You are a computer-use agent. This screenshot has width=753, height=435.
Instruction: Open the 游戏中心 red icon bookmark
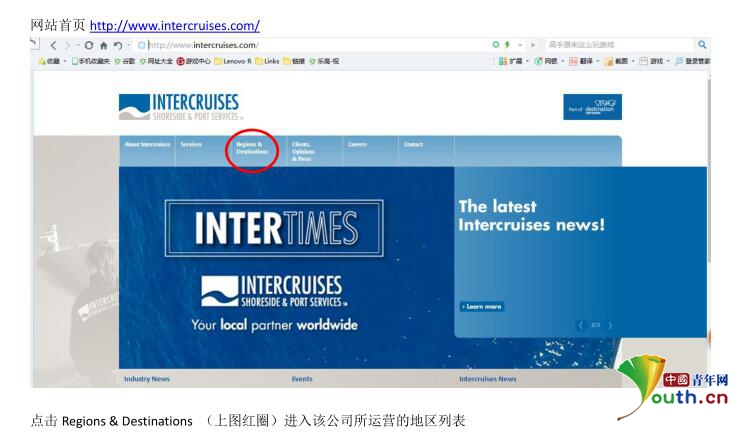(x=194, y=61)
